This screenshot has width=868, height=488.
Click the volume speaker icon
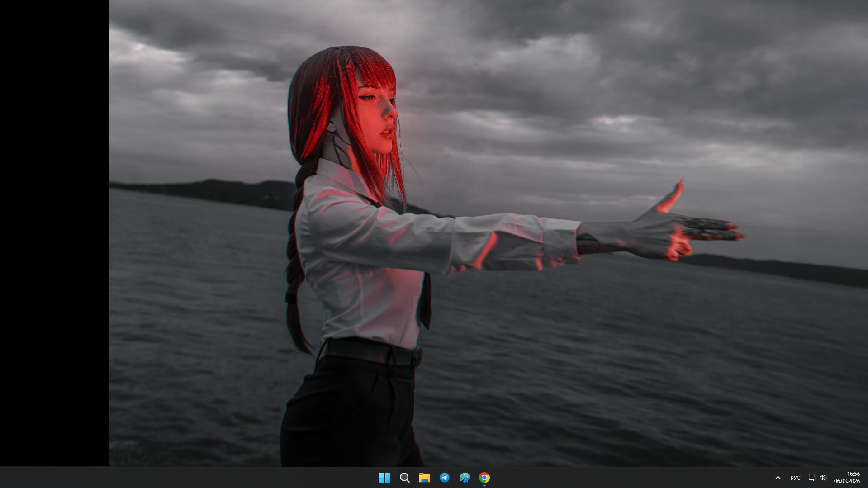[x=823, y=478]
